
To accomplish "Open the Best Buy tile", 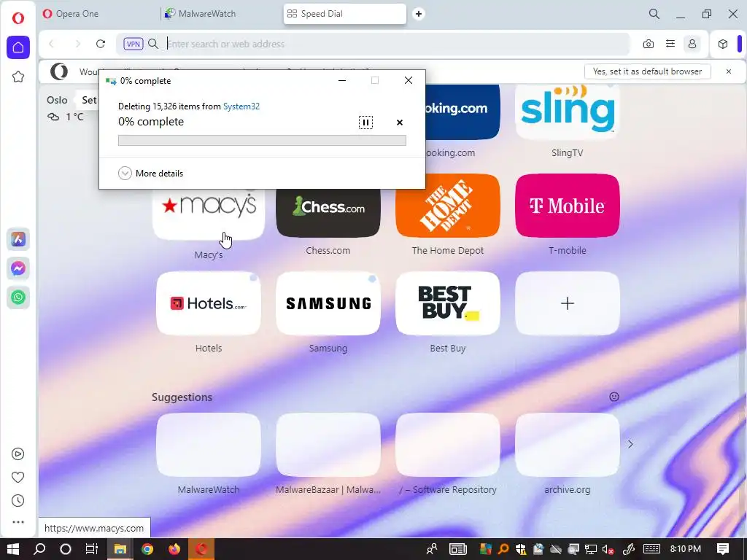I will (x=448, y=303).
